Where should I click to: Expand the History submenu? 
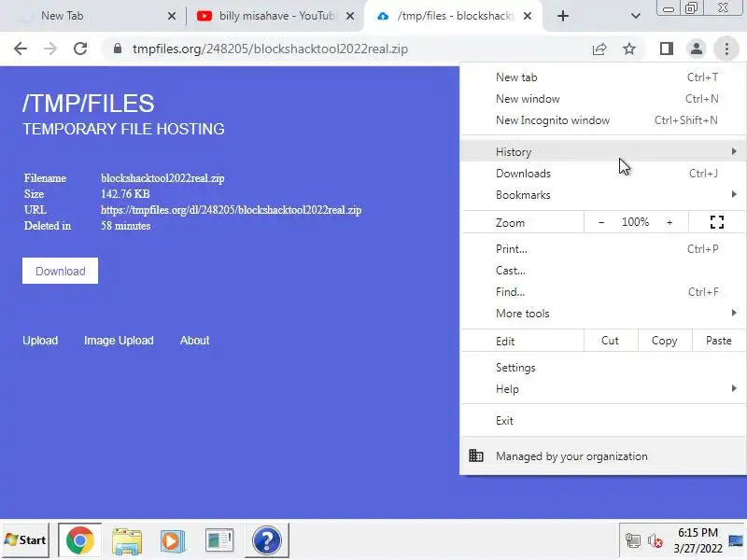pos(602,151)
